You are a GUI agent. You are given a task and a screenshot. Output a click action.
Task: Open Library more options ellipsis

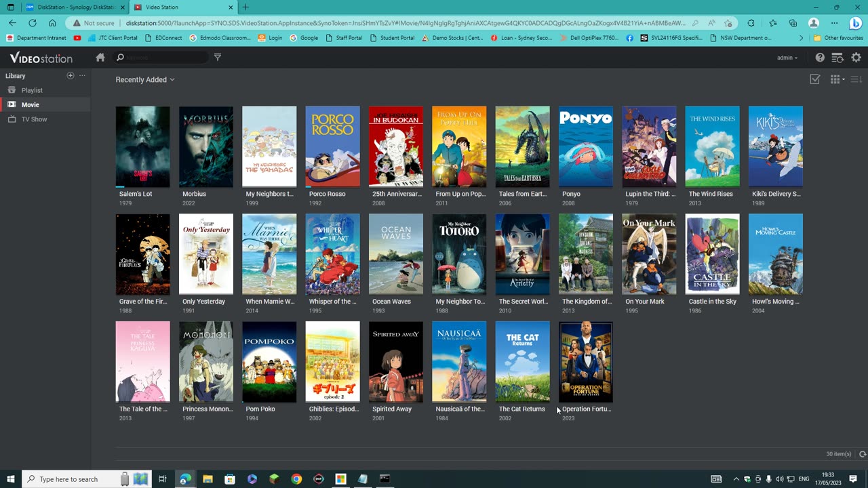[82, 75]
